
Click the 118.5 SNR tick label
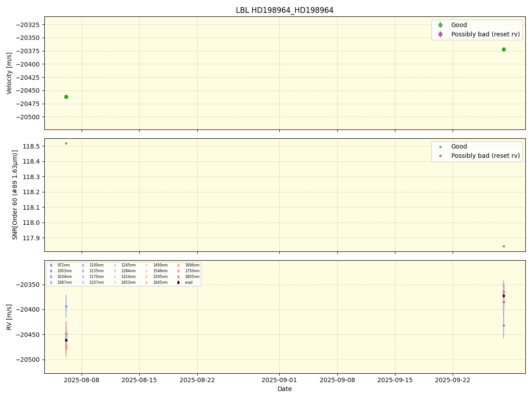31,146
